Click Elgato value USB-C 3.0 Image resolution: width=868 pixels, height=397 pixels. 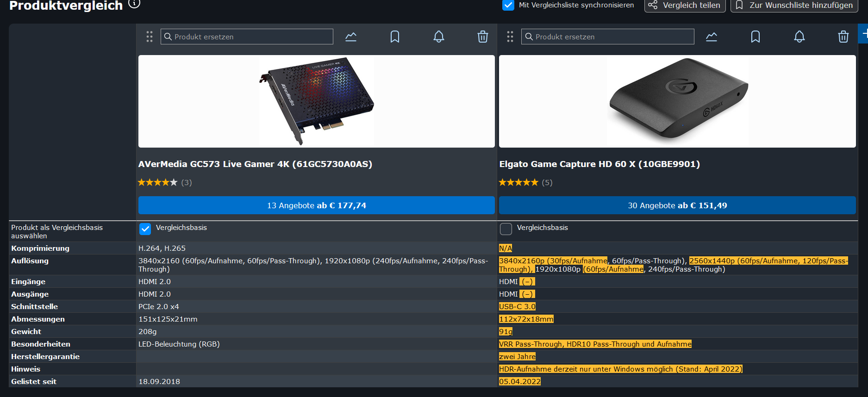click(x=517, y=307)
